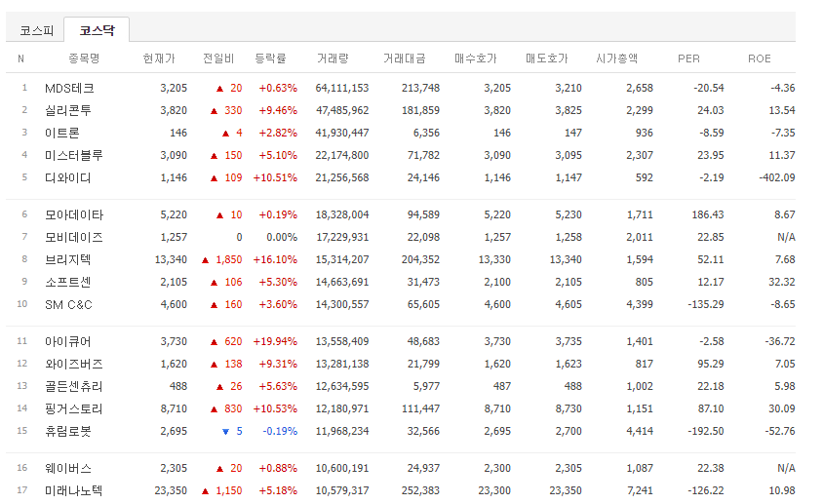Open 와이즈버즈 stock link

click(74, 364)
